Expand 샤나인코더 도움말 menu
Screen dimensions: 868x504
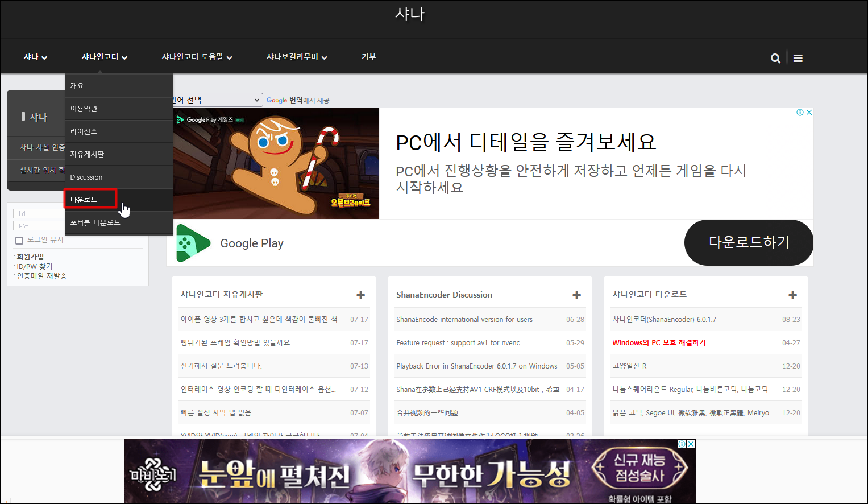click(x=197, y=57)
